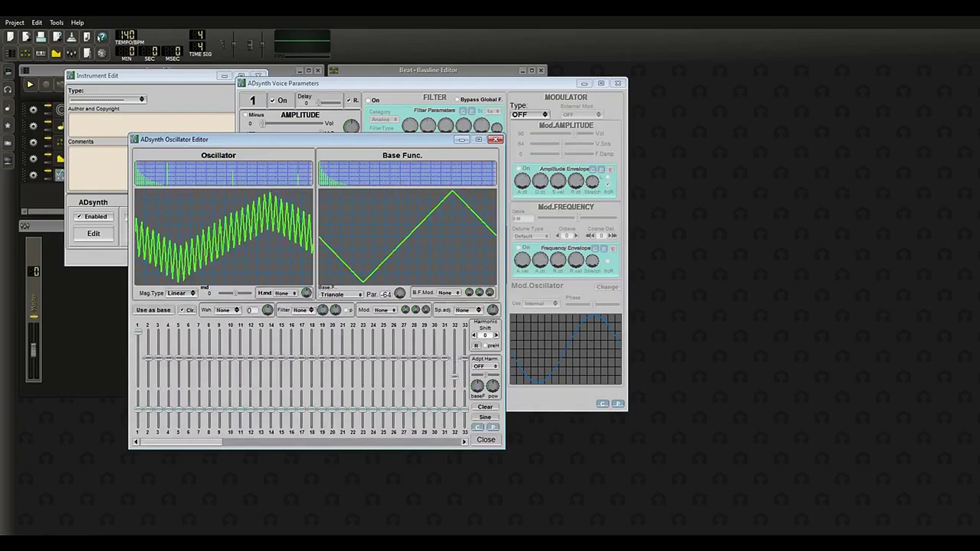Open the Adpt.Harm. OFF dropdown
Screen dimensions: 980x551
(485, 366)
